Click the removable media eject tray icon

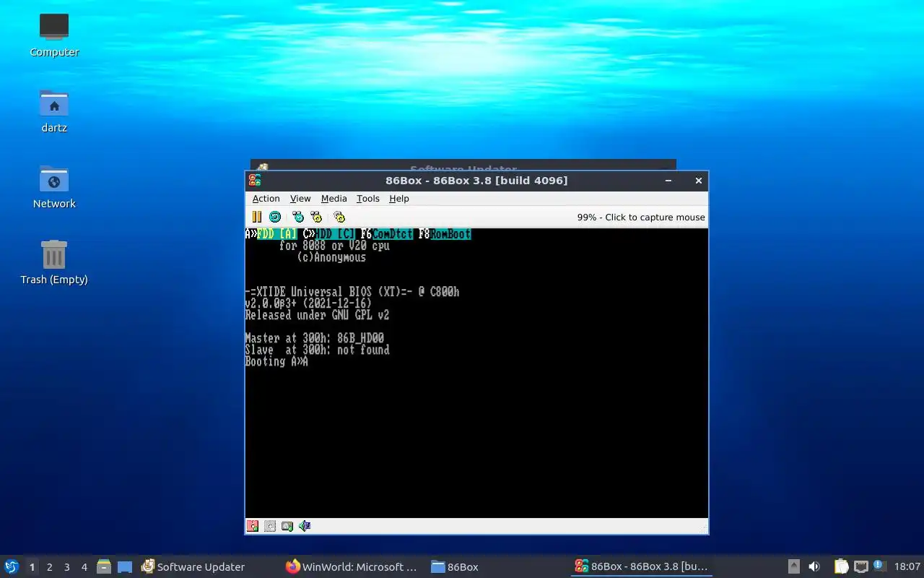coord(793,566)
